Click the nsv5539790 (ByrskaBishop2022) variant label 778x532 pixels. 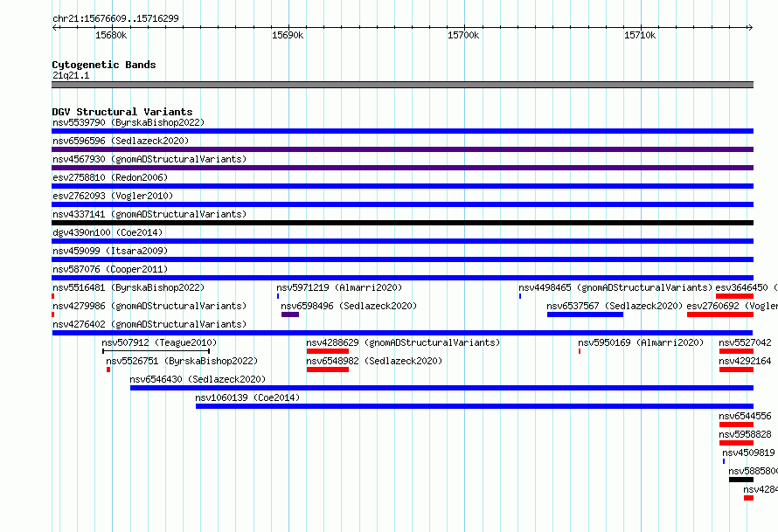[x=129, y=122]
